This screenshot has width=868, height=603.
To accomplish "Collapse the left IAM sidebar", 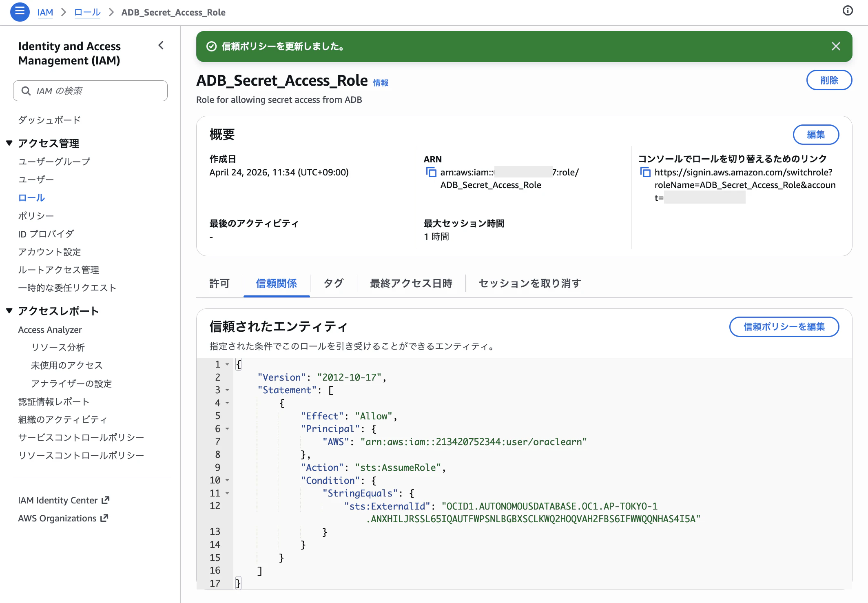I will coord(160,46).
